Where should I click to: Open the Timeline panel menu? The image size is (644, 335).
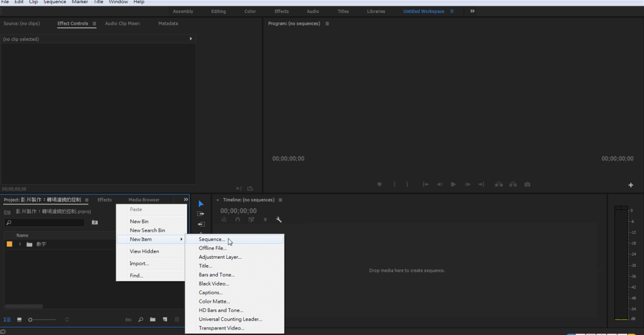tap(281, 200)
